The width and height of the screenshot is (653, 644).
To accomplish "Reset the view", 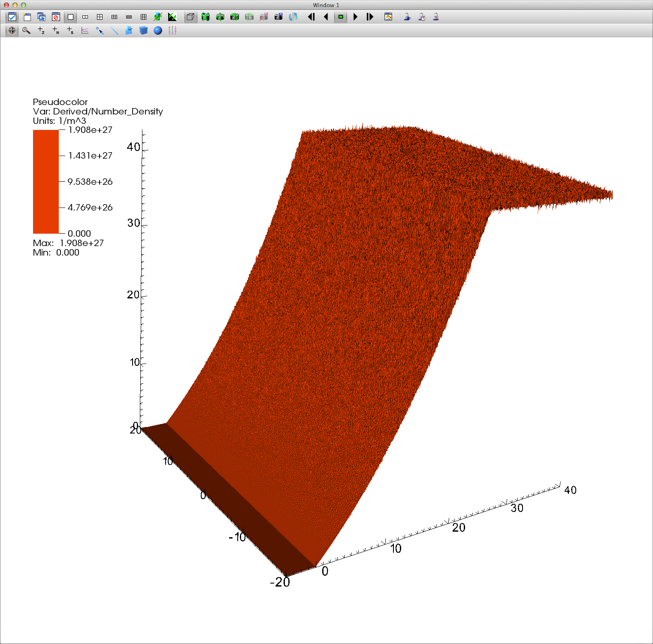I will click(x=206, y=17).
